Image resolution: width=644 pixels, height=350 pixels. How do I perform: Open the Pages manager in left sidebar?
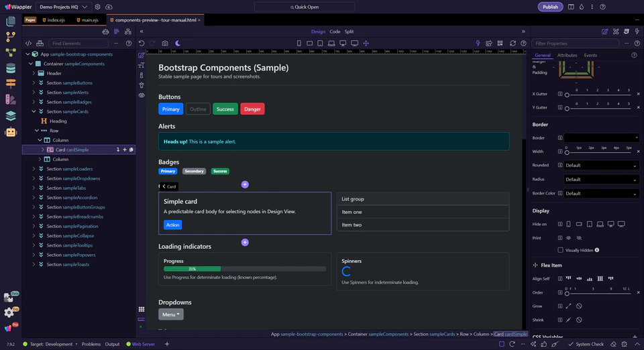tap(11, 21)
